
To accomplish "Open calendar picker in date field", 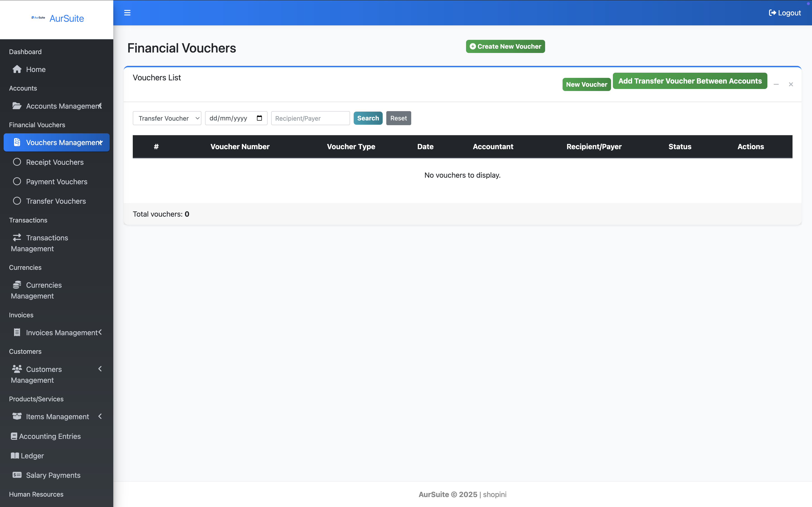I will click(259, 118).
